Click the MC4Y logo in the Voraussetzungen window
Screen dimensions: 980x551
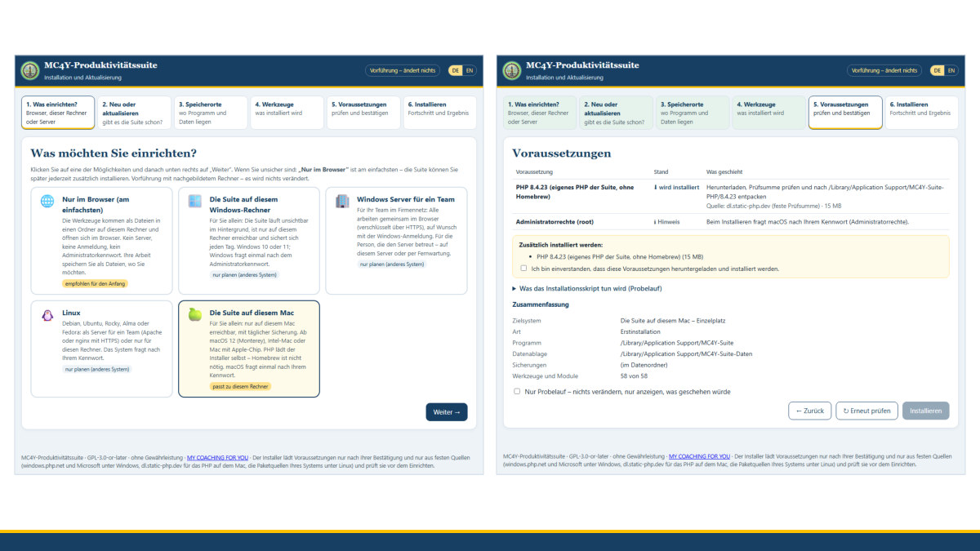pos(512,70)
